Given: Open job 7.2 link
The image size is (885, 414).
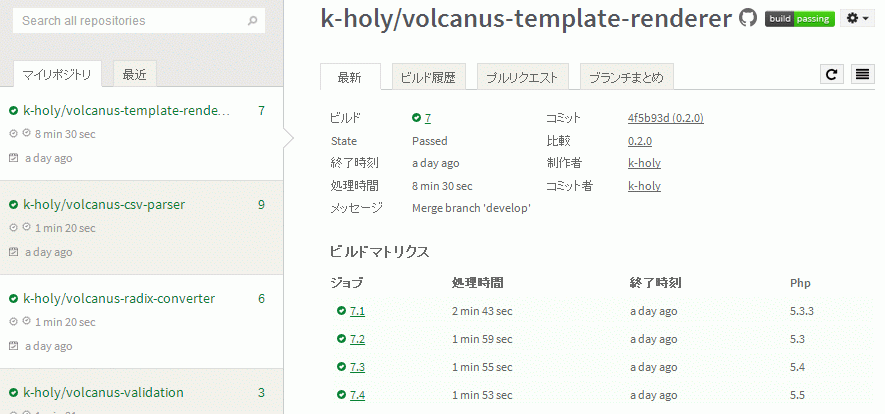Looking at the screenshot, I should (357, 339).
